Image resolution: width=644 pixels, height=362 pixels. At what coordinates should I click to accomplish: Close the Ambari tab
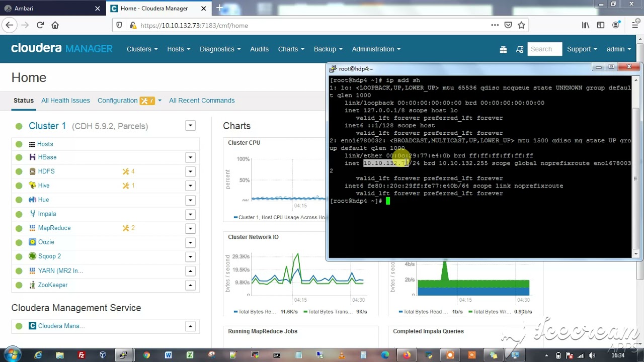coord(98,8)
